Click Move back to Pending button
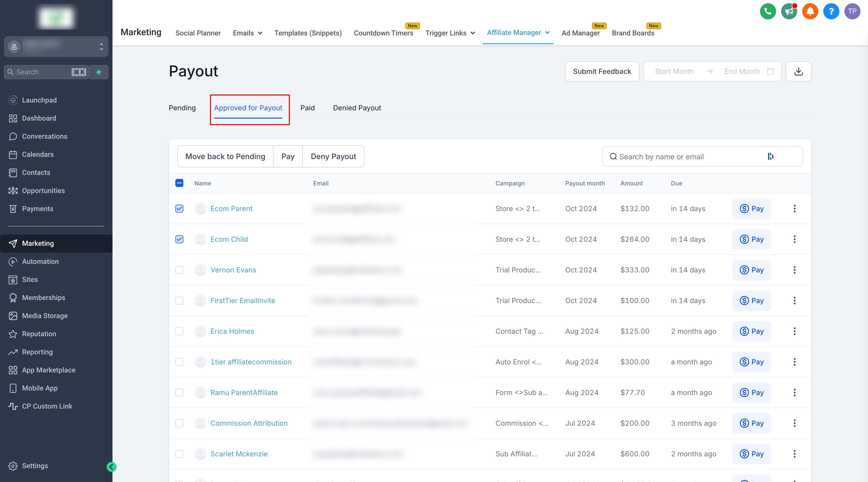 tap(225, 156)
